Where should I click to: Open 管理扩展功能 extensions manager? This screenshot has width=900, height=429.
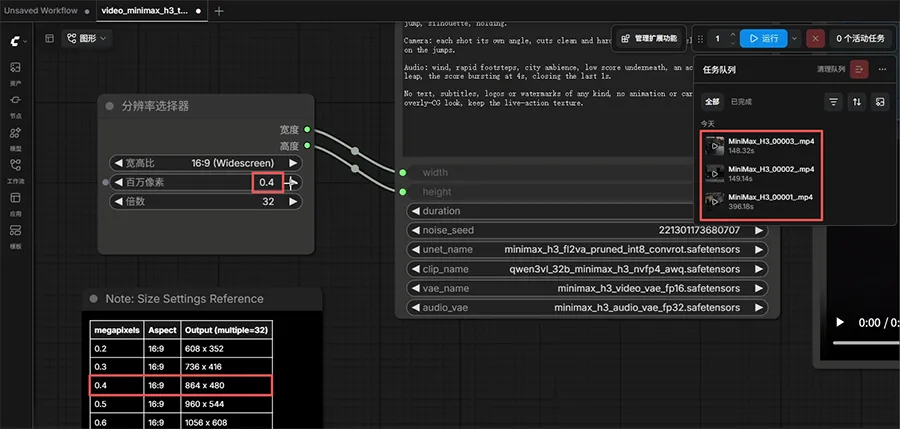[650, 39]
